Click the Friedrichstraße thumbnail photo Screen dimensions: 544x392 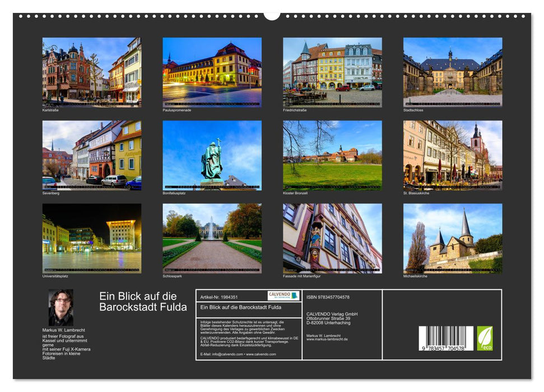pos(332,71)
